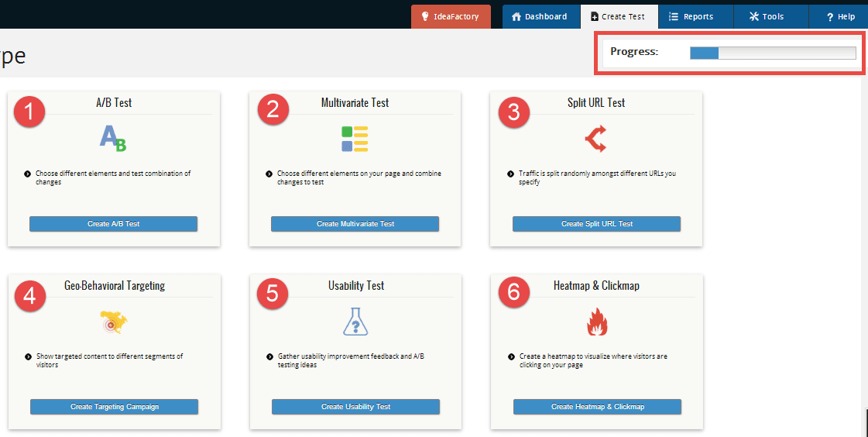Click the Create A/B Test button
The image size is (868, 437).
114,224
